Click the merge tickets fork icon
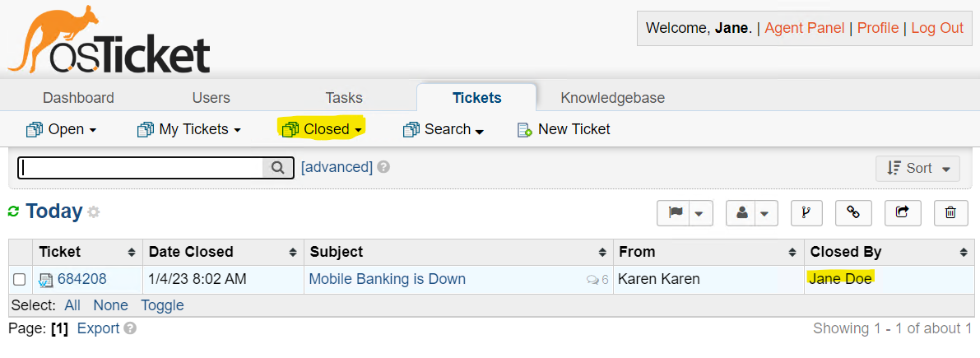 tap(806, 213)
